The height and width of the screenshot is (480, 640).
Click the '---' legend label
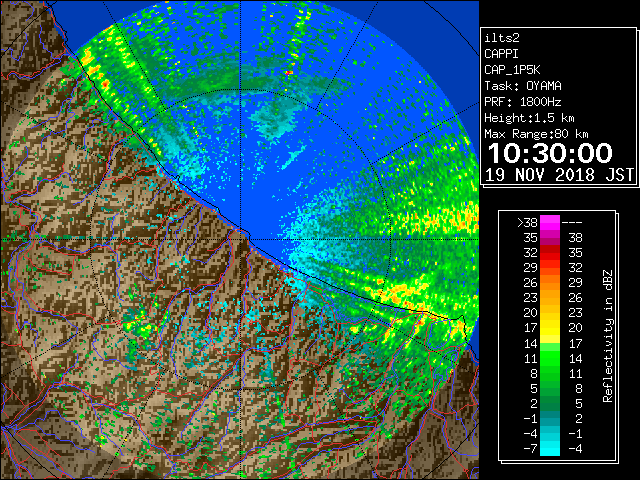click(x=572, y=223)
